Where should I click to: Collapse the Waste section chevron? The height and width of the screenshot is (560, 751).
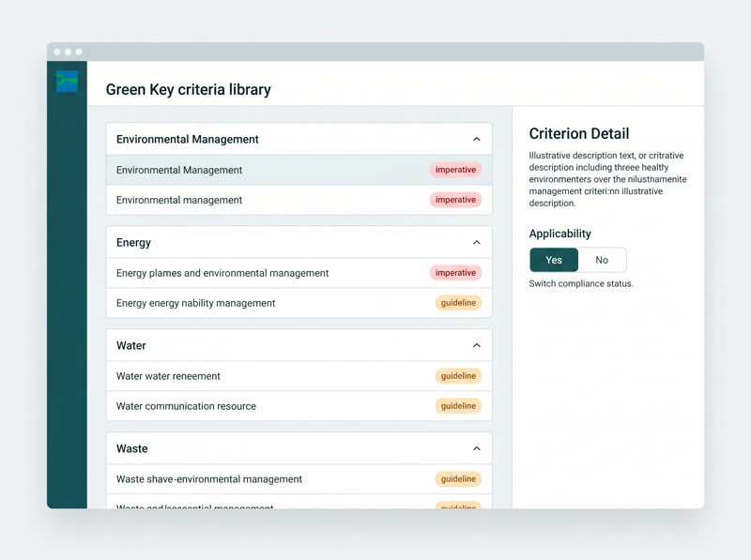(477, 448)
